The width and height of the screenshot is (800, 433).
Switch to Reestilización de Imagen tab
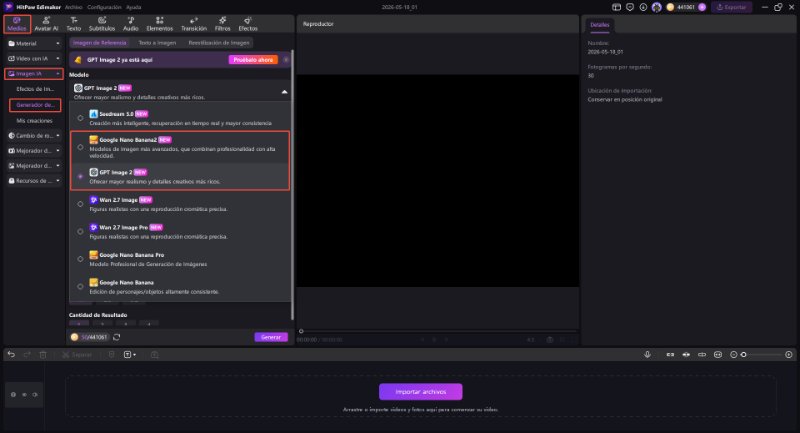point(219,43)
